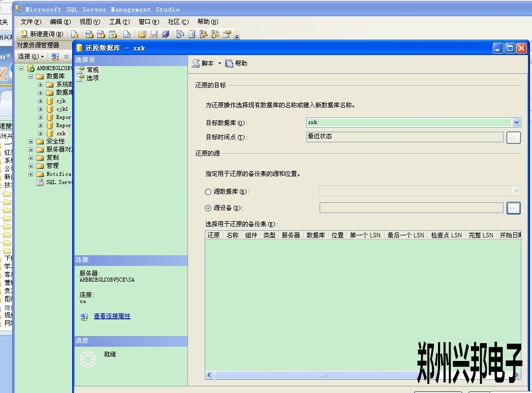Viewport: 532px width, 393px height.
Task: Create a new SQL Server Mobile query
Action: [x=127, y=34]
